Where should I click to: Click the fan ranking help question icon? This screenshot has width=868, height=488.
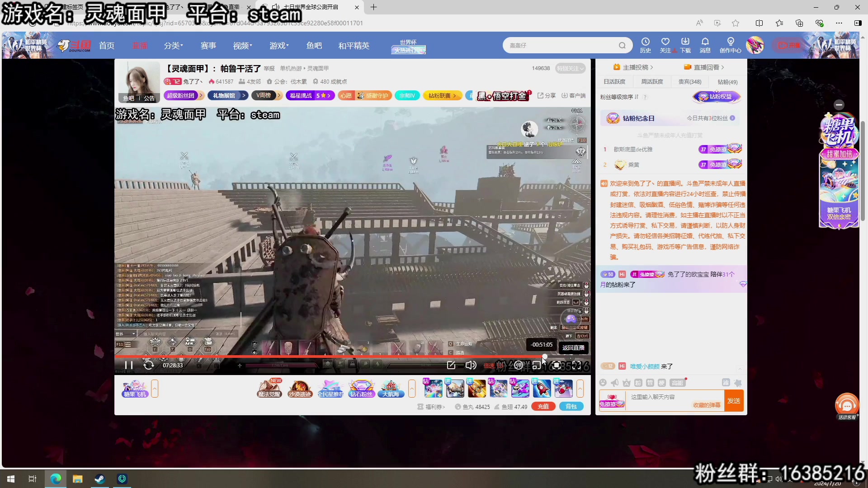tap(645, 97)
